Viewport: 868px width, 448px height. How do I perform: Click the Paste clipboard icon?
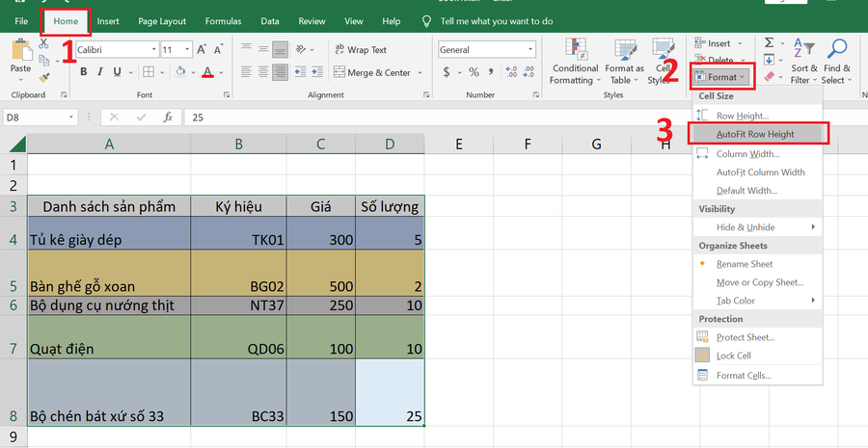point(21,50)
